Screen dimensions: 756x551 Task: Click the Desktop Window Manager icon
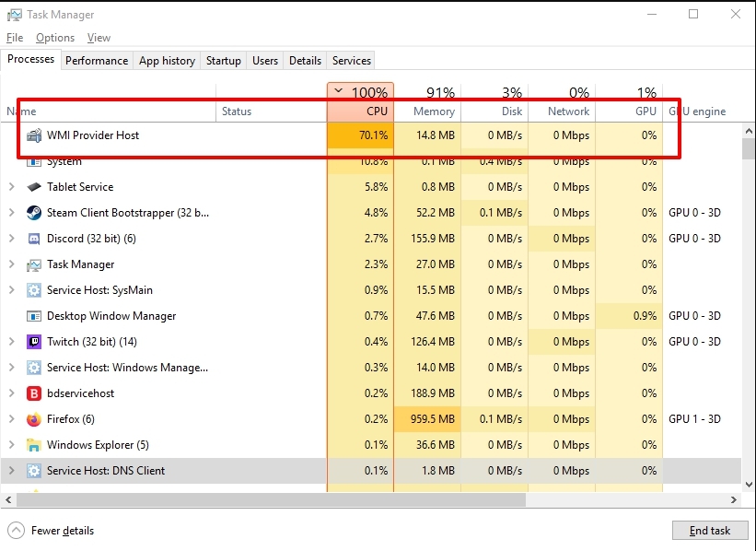click(34, 316)
